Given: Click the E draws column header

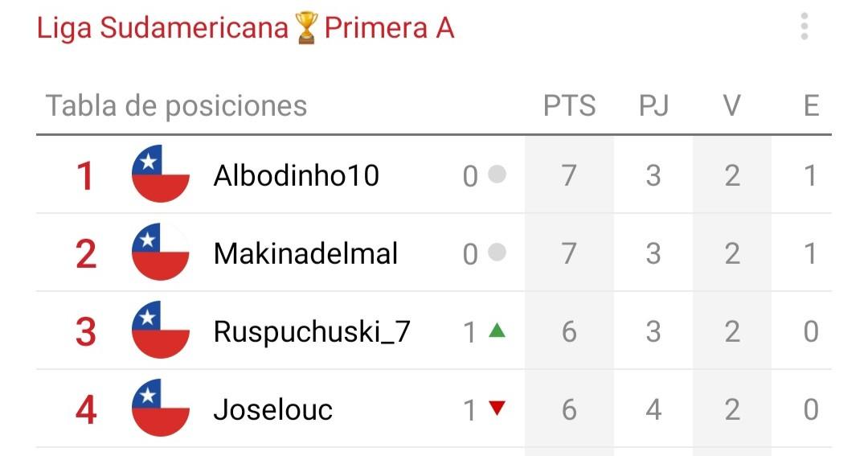Looking at the screenshot, I should [x=811, y=105].
